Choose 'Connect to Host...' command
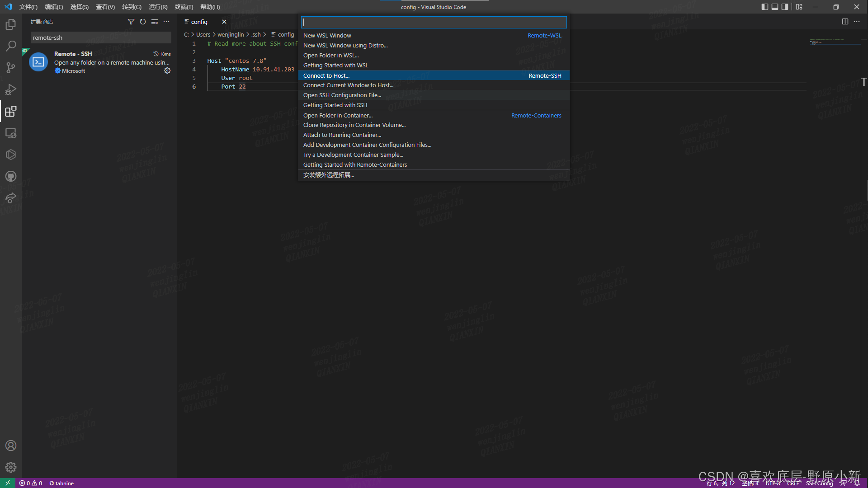The height and width of the screenshot is (488, 868). [434, 75]
